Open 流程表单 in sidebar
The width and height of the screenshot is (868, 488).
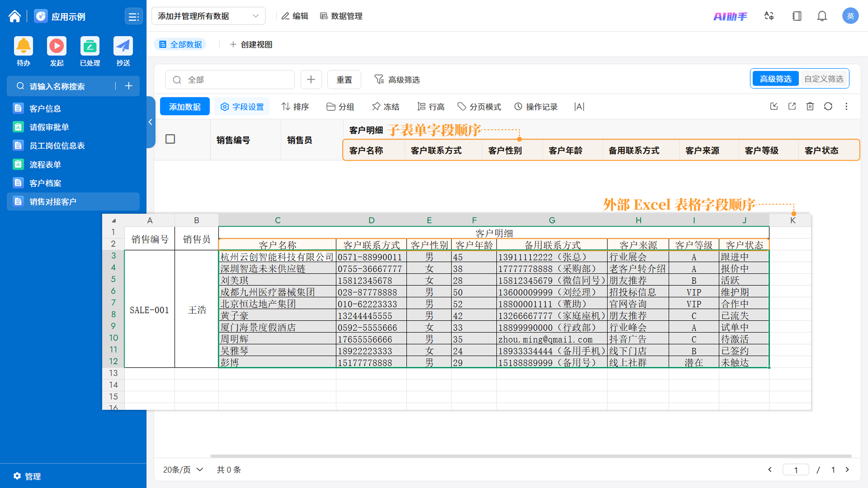click(73, 164)
